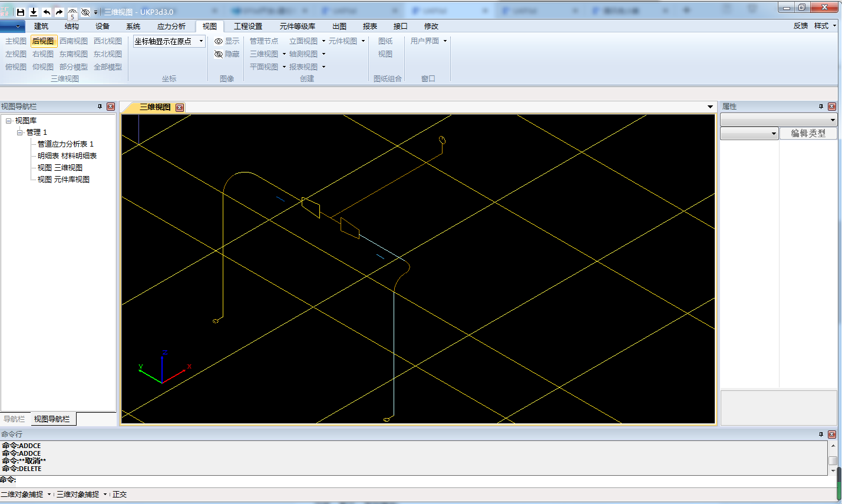842x504 pixels.
Task: Click the crossed-out eye icon in title bar
Action: coord(85,12)
